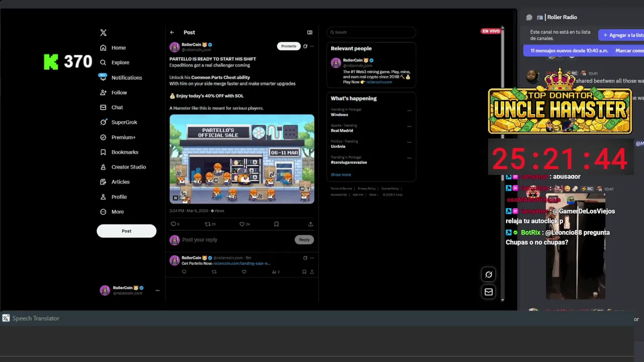Click the grey Reply button

point(304,240)
